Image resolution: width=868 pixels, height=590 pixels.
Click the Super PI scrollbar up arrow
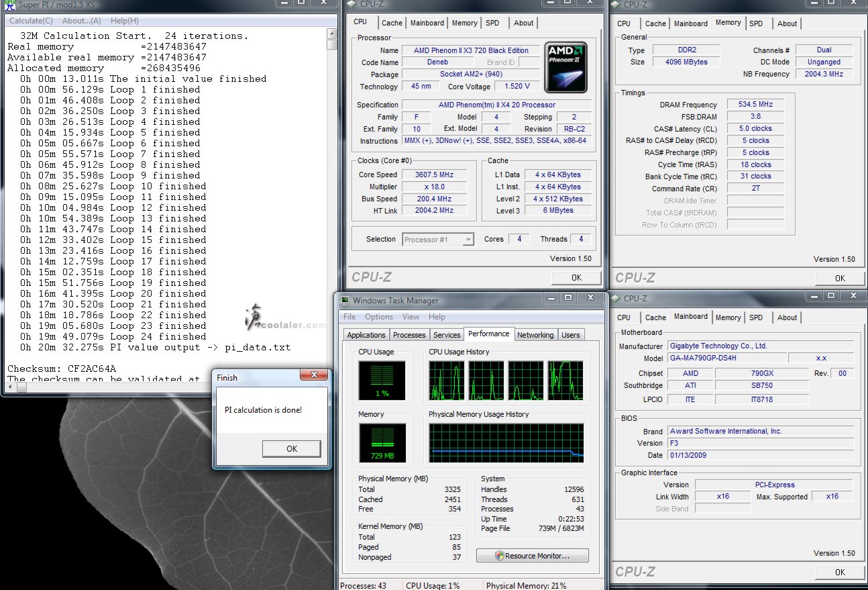pos(332,34)
